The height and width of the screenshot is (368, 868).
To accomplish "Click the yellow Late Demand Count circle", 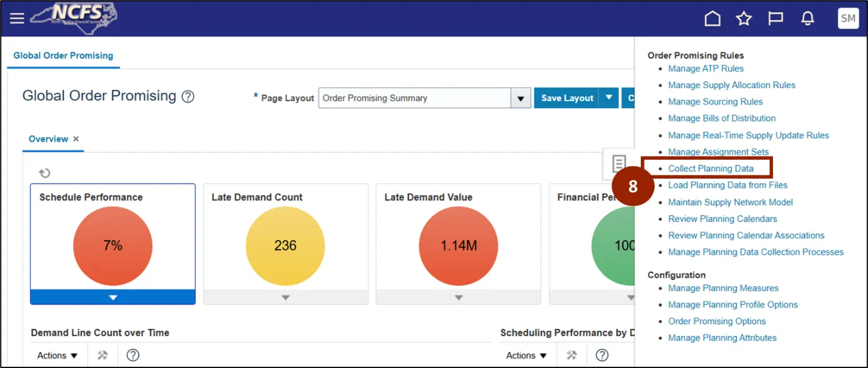I will pos(285,245).
